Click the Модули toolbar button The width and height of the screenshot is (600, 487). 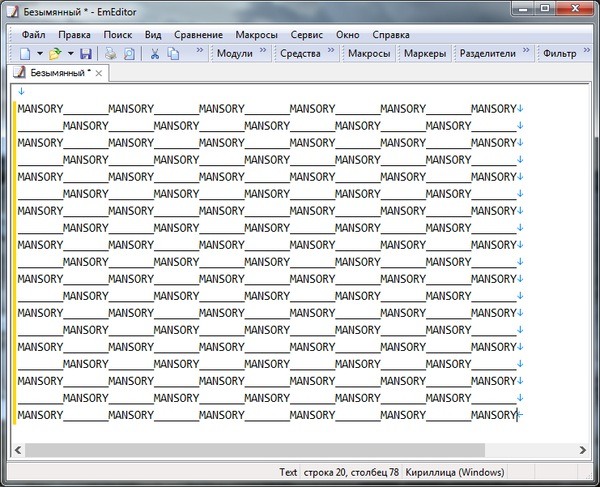pos(235,53)
